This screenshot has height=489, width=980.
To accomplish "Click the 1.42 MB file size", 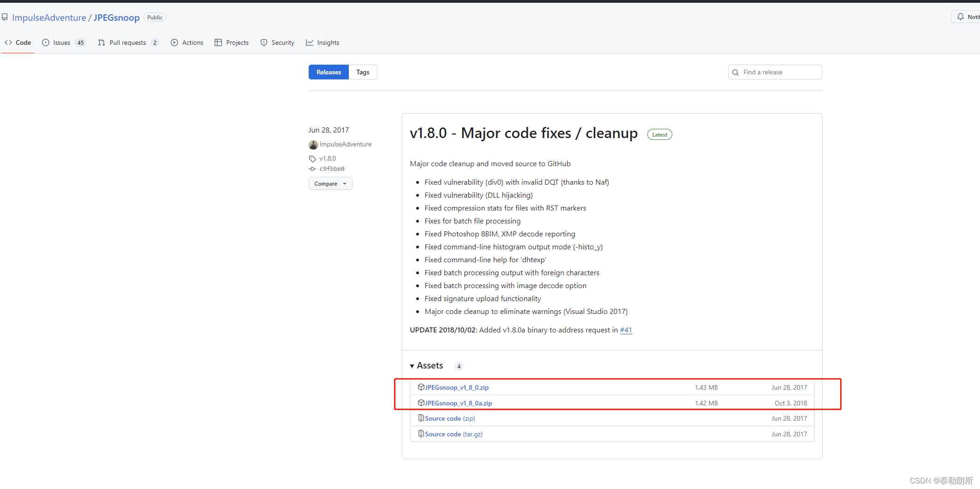I will click(x=706, y=403).
